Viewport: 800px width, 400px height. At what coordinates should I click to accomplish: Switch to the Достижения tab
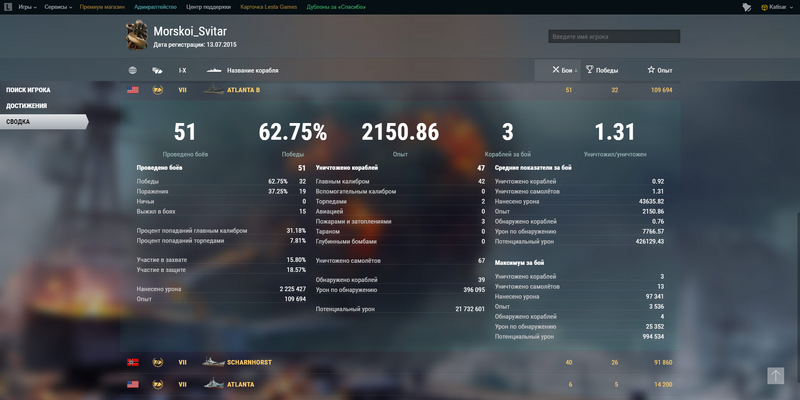point(26,106)
